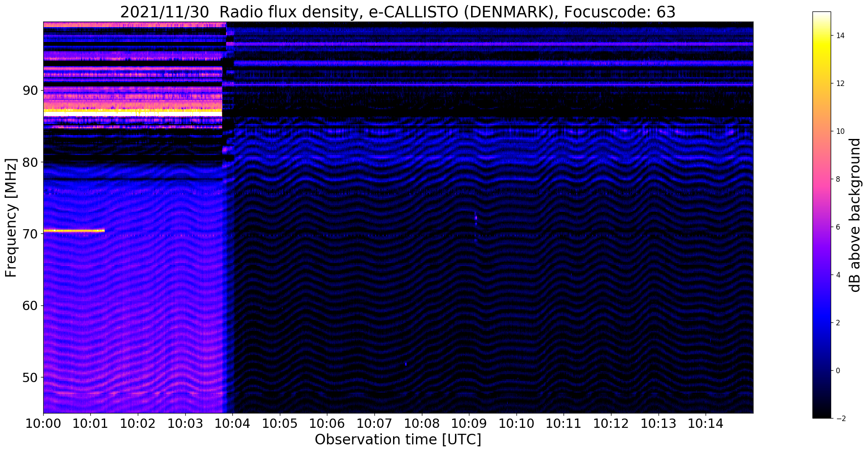
Task: Click the 10:06 time tick label
Action: click(327, 424)
